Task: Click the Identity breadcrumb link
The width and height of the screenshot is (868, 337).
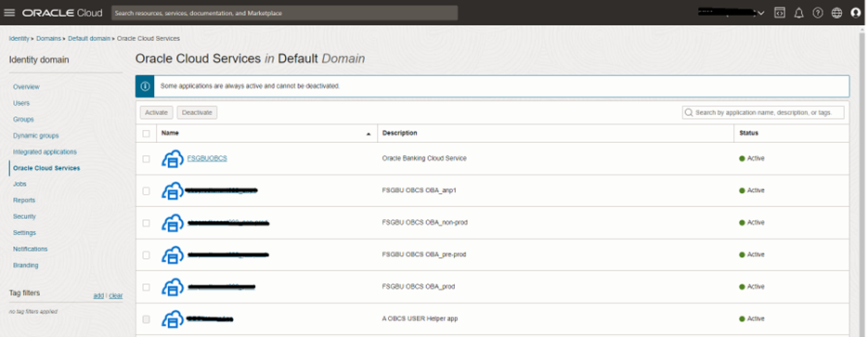Action: (x=19, y=39)
